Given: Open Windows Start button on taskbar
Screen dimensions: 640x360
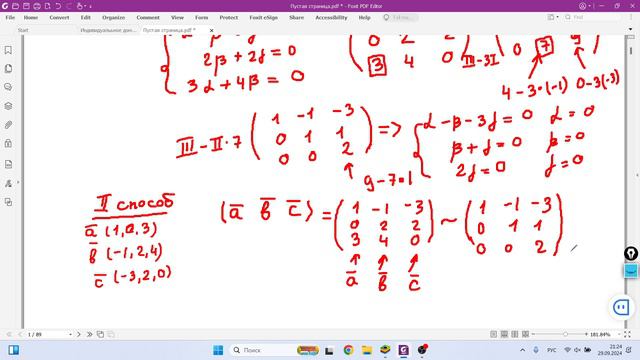Looking at the screenshot, I should pyautogui.click(x=218, y=350).
